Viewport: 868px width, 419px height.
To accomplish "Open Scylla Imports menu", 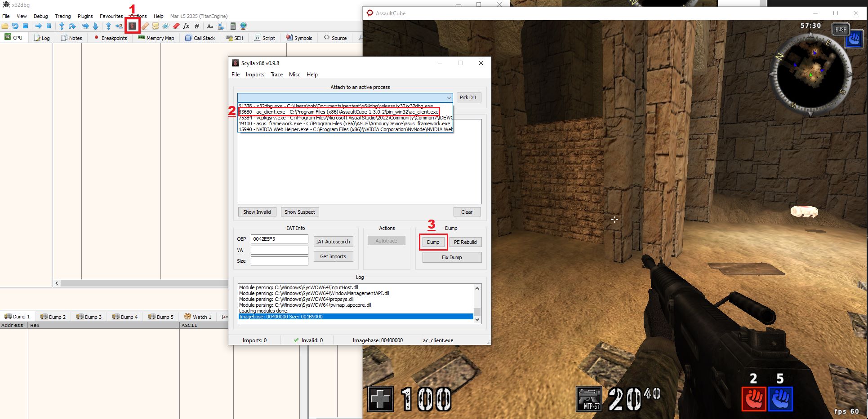I will tap(255, 75).
